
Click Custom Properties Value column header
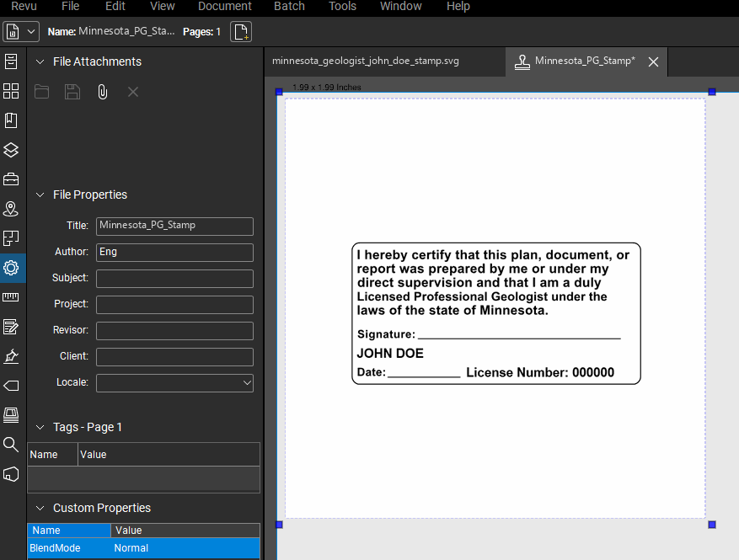185,531
